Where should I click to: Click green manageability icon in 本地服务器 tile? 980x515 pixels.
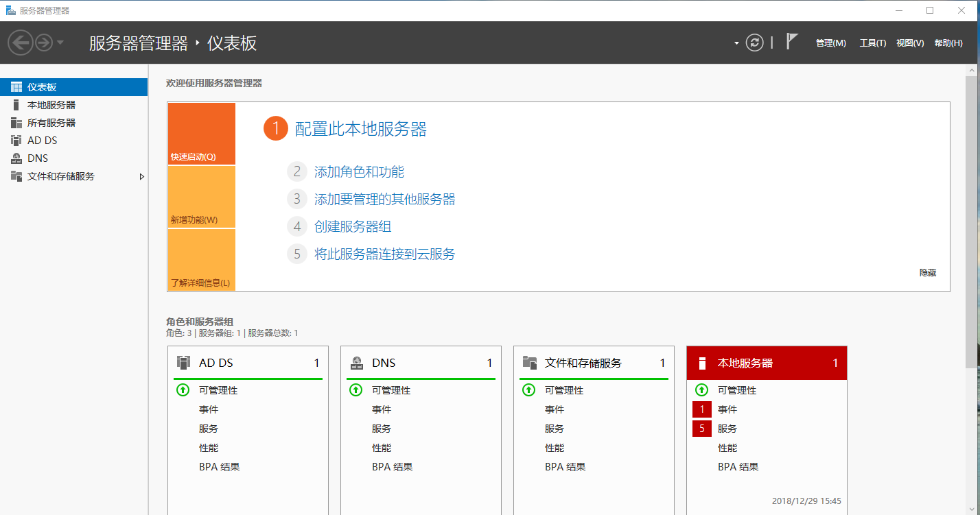click(701, 390)
